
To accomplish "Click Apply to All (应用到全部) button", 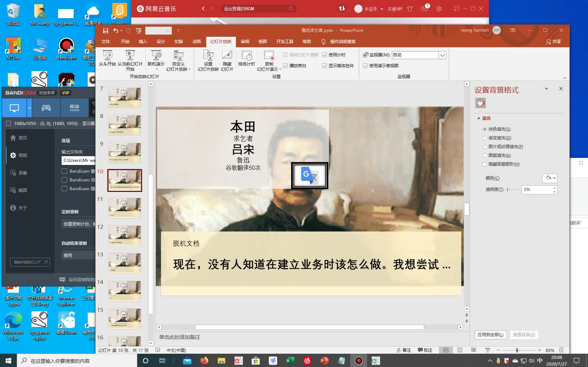I will tap(490, 335).
